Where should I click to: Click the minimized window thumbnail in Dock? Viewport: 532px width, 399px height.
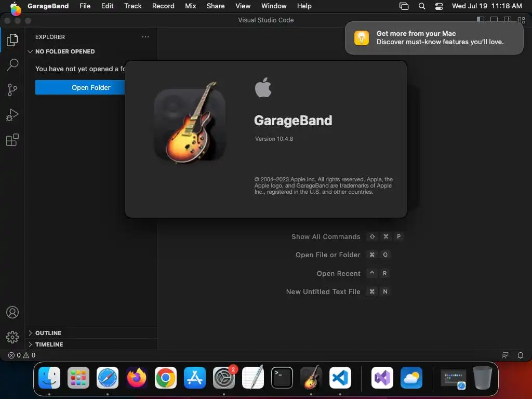(x=453, y=379)
